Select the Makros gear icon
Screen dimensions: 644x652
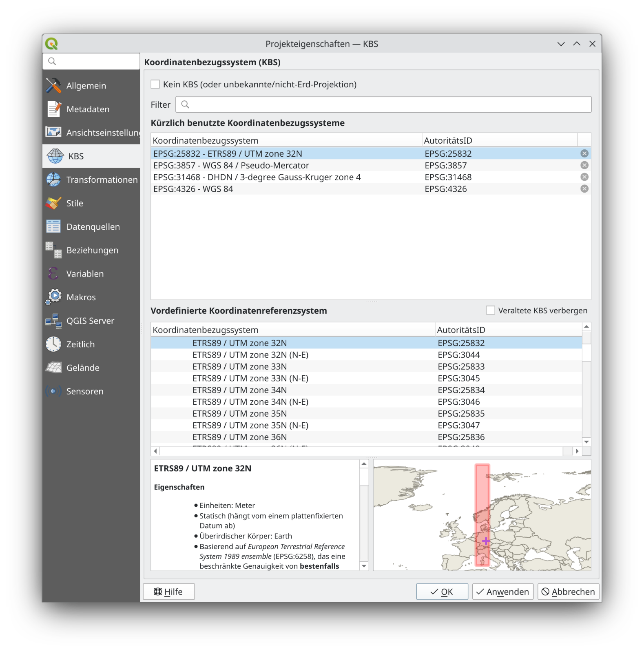point(53,297)
